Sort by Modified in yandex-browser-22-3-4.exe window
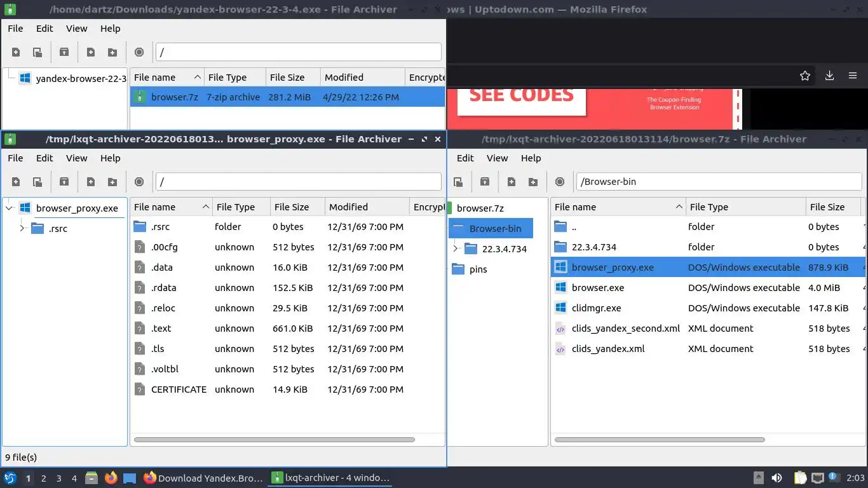Image resolution: width=868 pixels, height=488 pixels. (x=362, y=78)
